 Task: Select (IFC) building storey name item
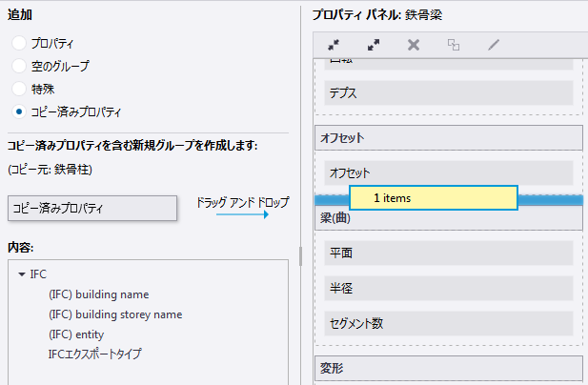coord(114,314)
